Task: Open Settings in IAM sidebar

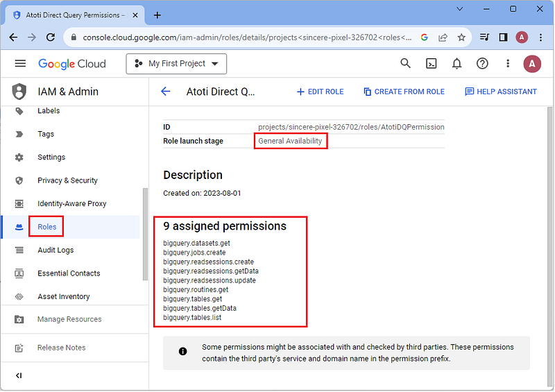Action: click(x=51, y=157)
